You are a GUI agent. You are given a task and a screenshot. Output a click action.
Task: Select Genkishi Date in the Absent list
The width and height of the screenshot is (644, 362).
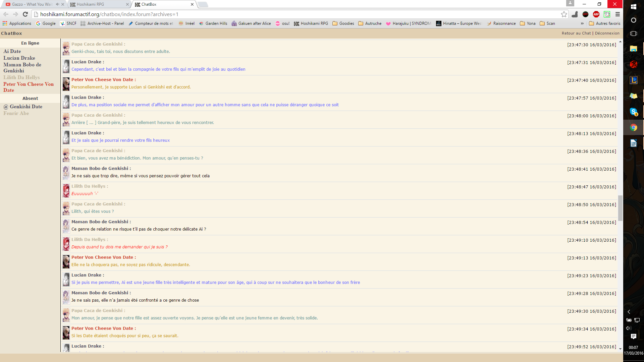pos(23,107)
